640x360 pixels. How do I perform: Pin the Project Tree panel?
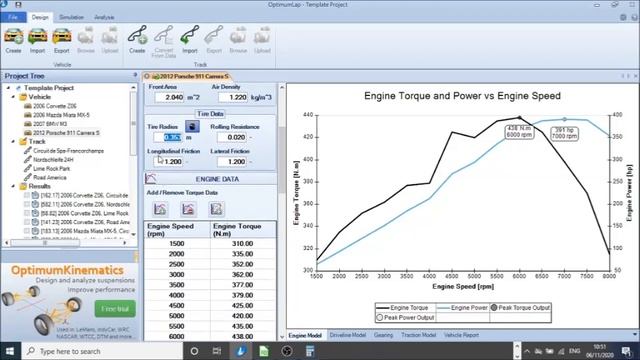[135, 75]
